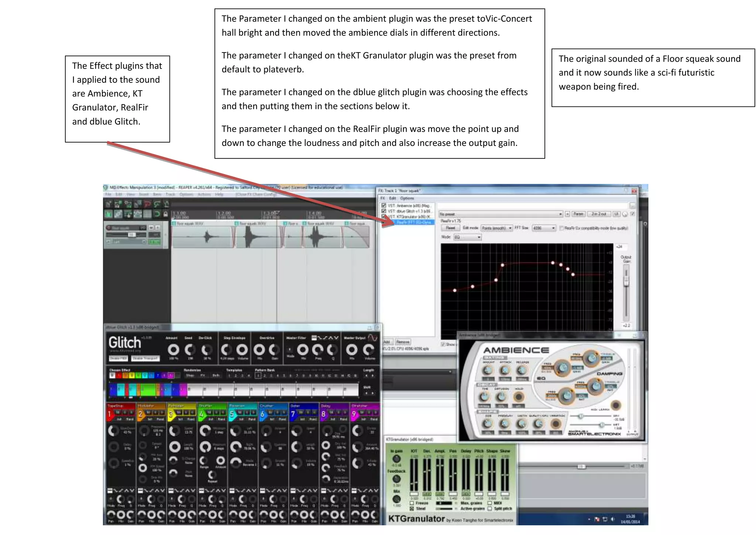756x535 pixels.
Task: Open the Edit menu in the FX window
Action: (392, 198)
